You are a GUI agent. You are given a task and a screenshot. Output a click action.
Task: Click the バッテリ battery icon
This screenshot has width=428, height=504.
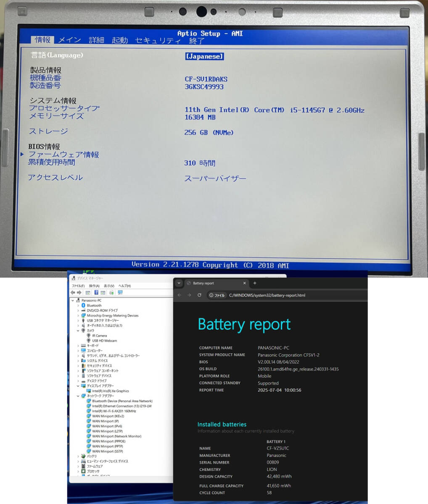click(83, 456)
